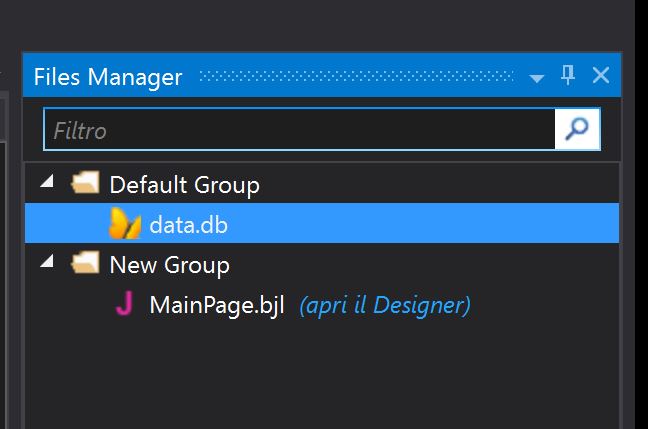Click the Files Manager title text

(x=108, y=77)
